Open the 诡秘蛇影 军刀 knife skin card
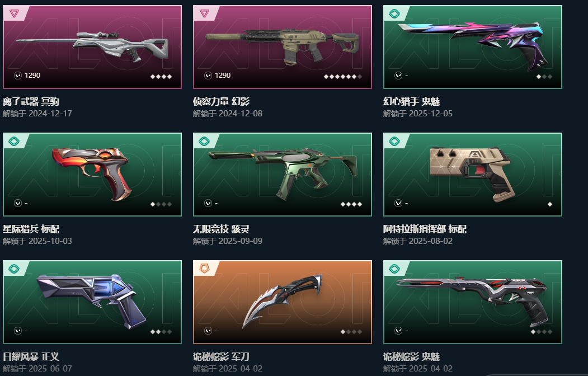 283,302
